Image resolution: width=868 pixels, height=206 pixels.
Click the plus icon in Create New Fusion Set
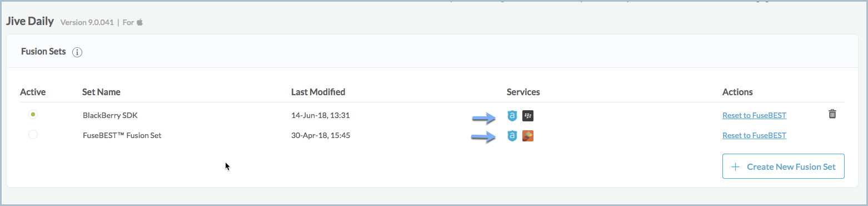click(736, 166)
